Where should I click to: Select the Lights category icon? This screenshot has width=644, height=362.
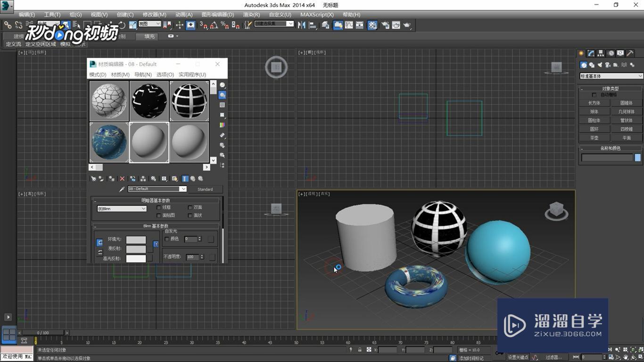pos(600,65)
